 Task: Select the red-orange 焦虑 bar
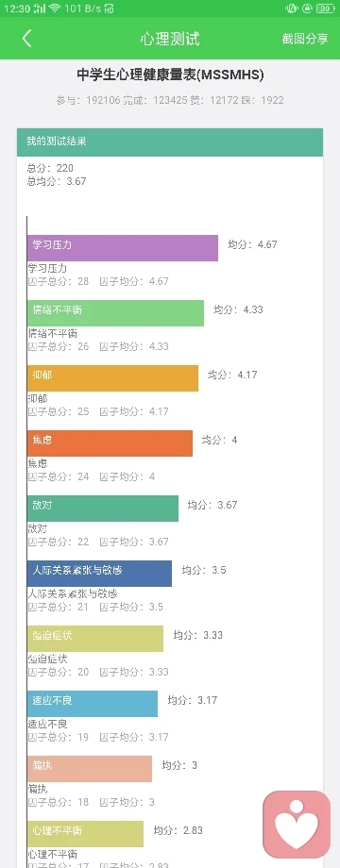click(x=110, y=443)
